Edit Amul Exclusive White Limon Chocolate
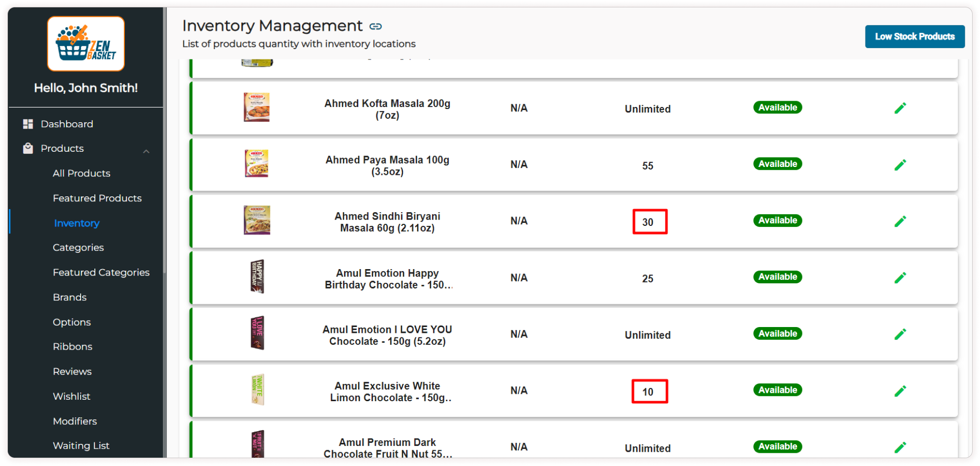980x466 pixels. click(x=900, y=391)
